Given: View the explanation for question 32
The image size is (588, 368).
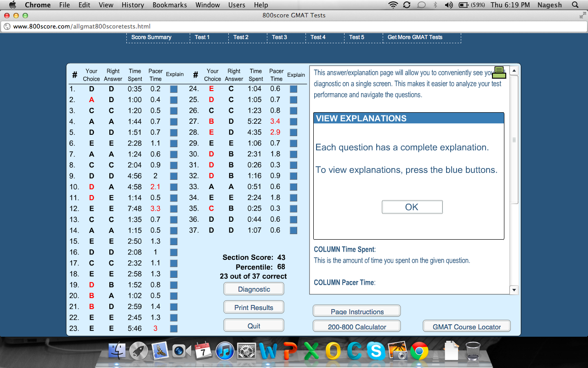Looking at the screenshot, I should pyautogui.click(x=294, y=176).
